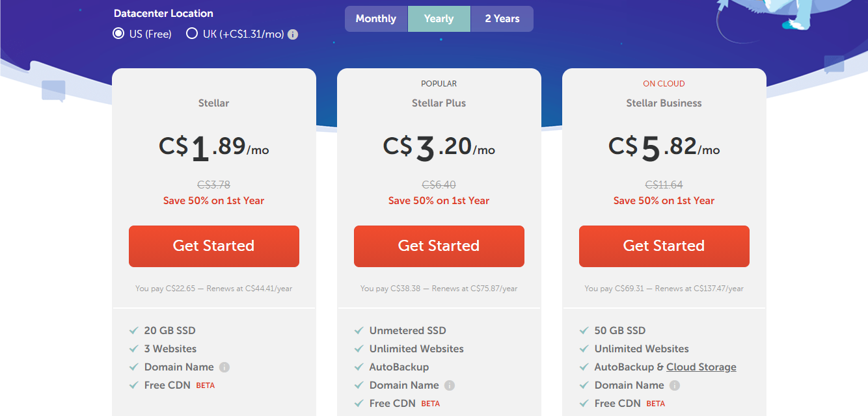Viewport: 868px width, 416px height.
Task: Click the left chat bubble icon
Action: click(53, 91)
